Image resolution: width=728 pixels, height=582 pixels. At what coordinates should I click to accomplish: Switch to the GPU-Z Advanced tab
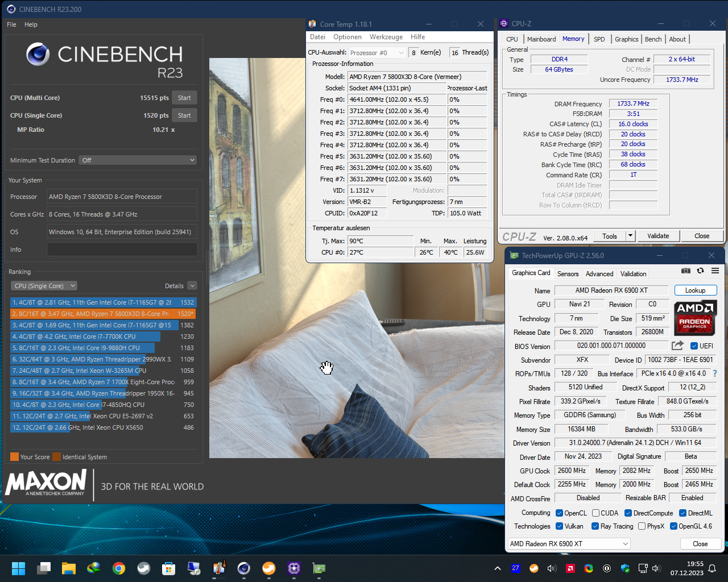(599, 274)
